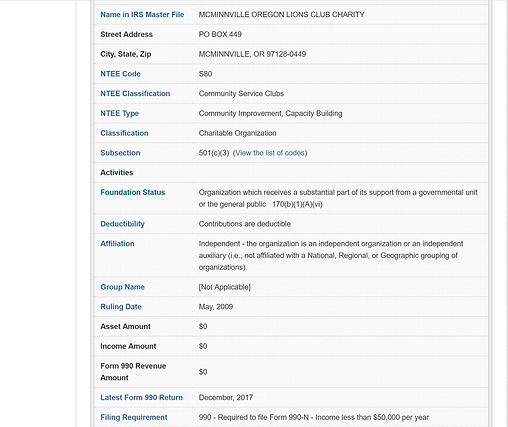Open the Latest Form 990 Return link
The image size is (508, 427).
point(141,397)
